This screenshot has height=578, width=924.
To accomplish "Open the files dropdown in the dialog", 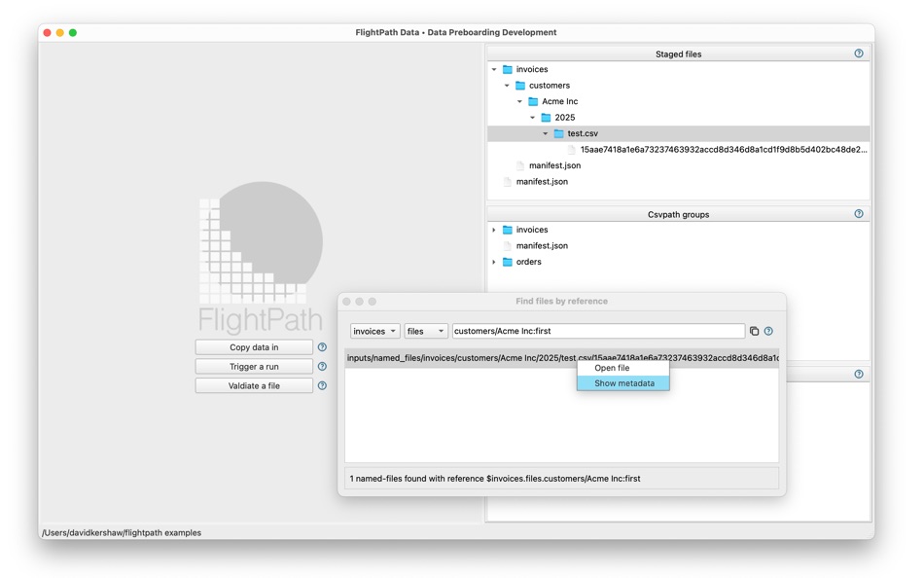I will tap(425, 331).
